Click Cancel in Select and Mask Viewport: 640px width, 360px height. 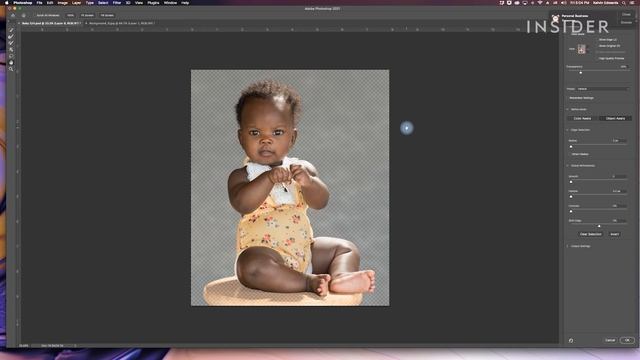point(610,340)
